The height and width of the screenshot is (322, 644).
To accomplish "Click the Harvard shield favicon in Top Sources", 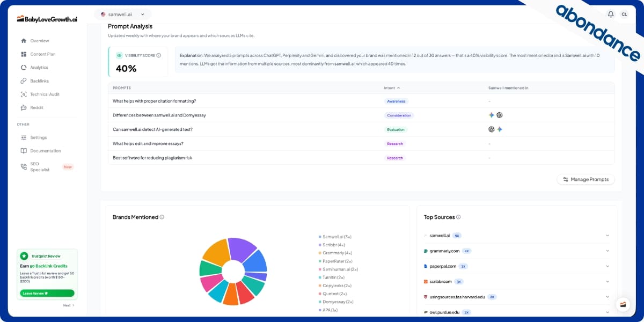I will [x=426, y=297].
